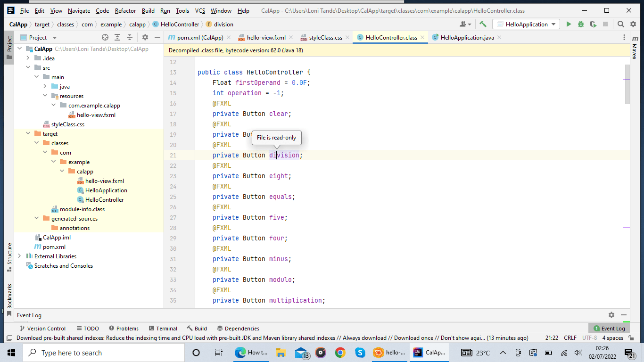Switch to the pom.xml tab
This screenshot has height=362, width=644.
coord(194,37)
